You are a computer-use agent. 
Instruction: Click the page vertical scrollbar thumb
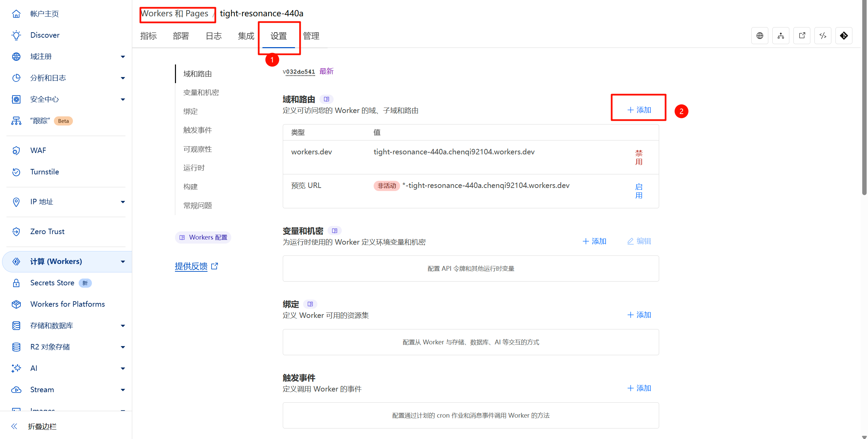(x=864, y=97)
